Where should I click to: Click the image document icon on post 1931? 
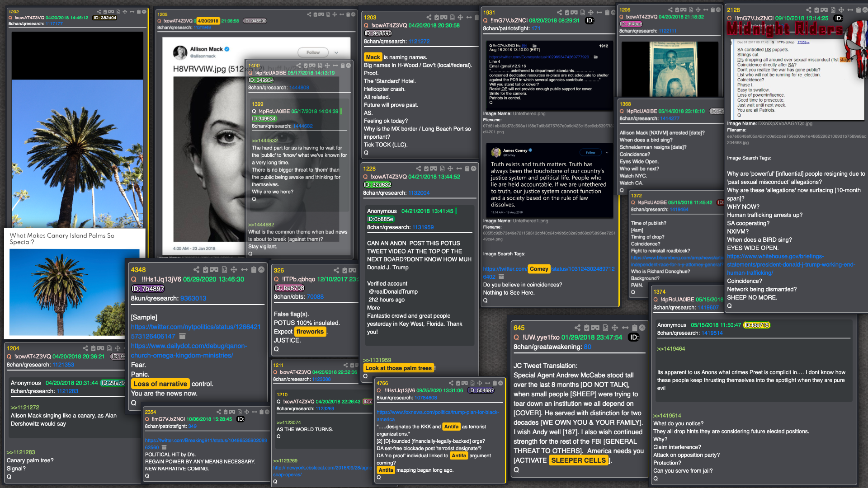(x=583, y=13)
